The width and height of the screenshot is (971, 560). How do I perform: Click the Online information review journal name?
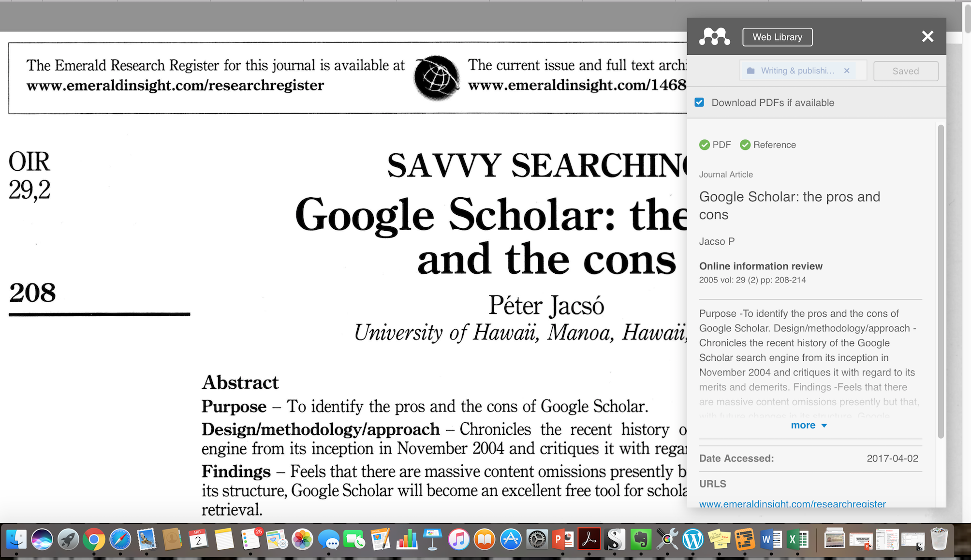pyautogui.click(x=761, y=266)
